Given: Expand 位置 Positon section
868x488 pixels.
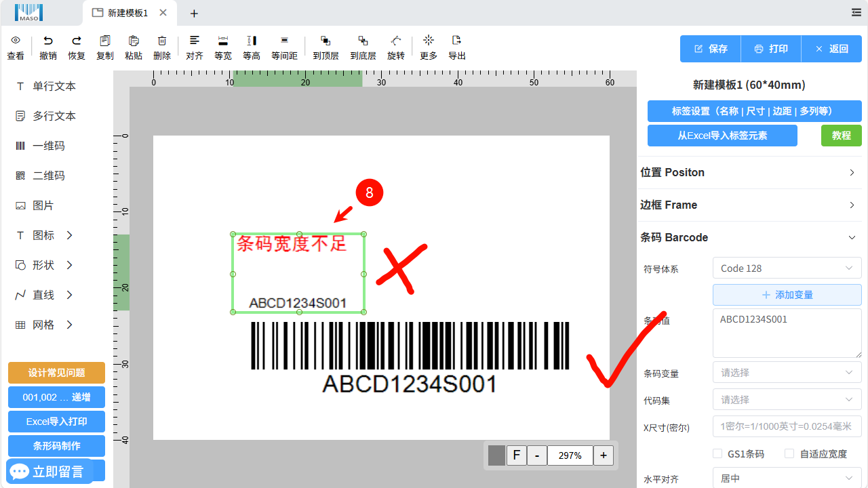Looking at the screenshot, I should 751,172.
